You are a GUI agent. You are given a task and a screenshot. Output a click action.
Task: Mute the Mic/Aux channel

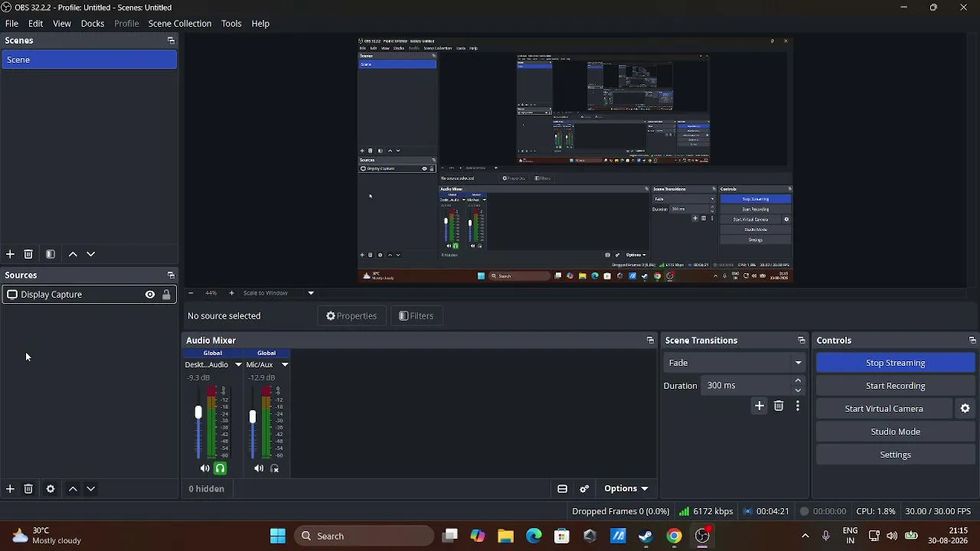coord(259,468)
